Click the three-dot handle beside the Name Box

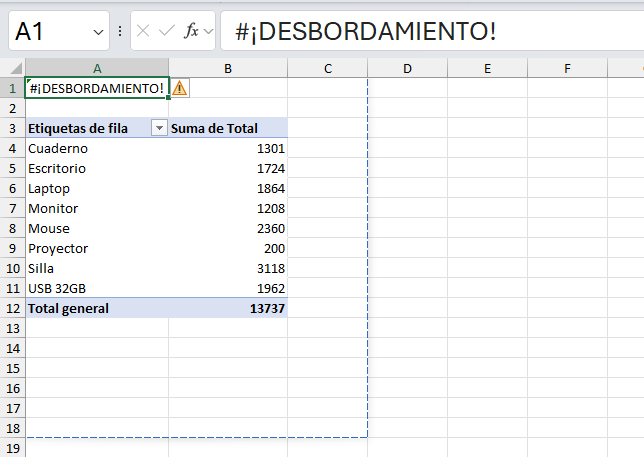pos(120,31)
